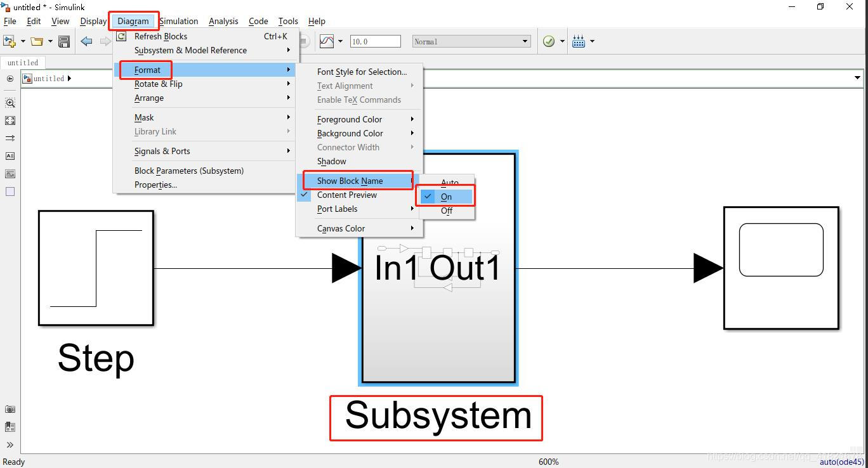Image resolution: width=868 pixels, height=468 pixels.
Task: Toggle the sample time legend arrows icon
Action: 10,138
